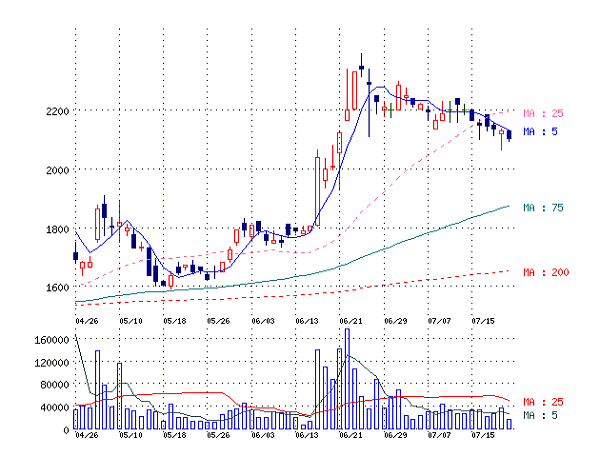Click the 07/15 date under the price chart
Viewport: 600px width, 457px height.
(483, 321)
